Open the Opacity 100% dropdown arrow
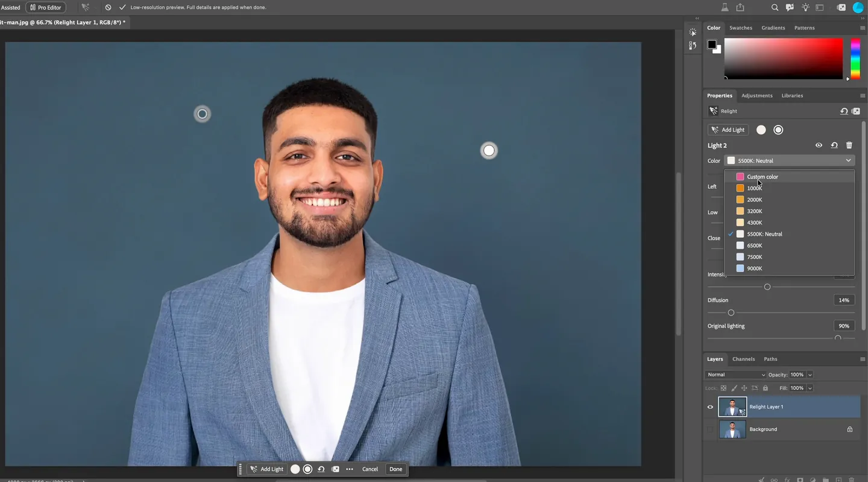868x482 pixels. click(x=810, y=375)
